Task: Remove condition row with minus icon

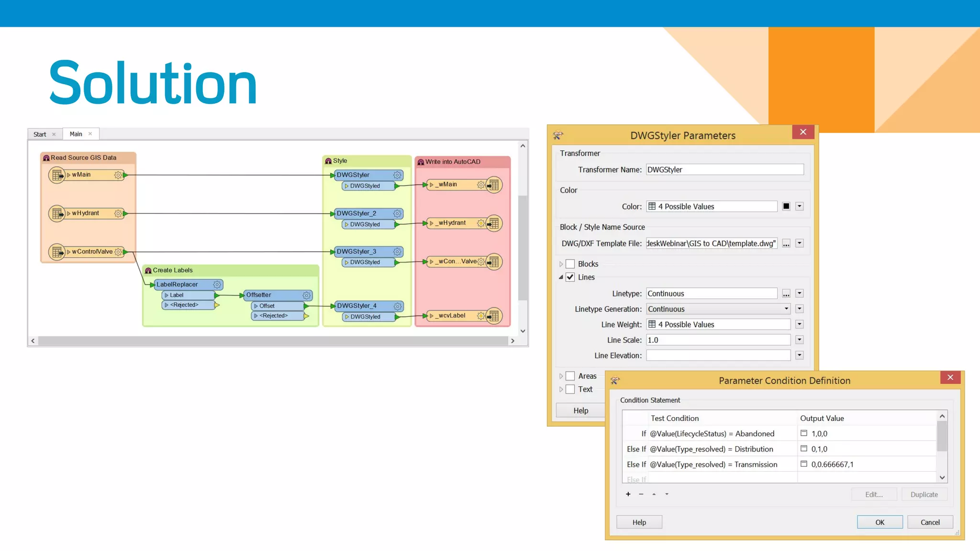Action: pos(641,494)
